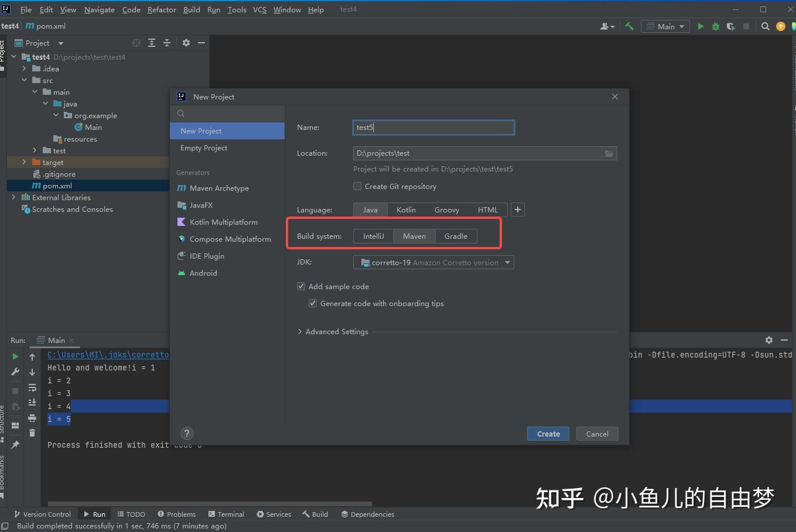Open the Refactor menu
Screen dimensions: 796x532
coord(162,9)
